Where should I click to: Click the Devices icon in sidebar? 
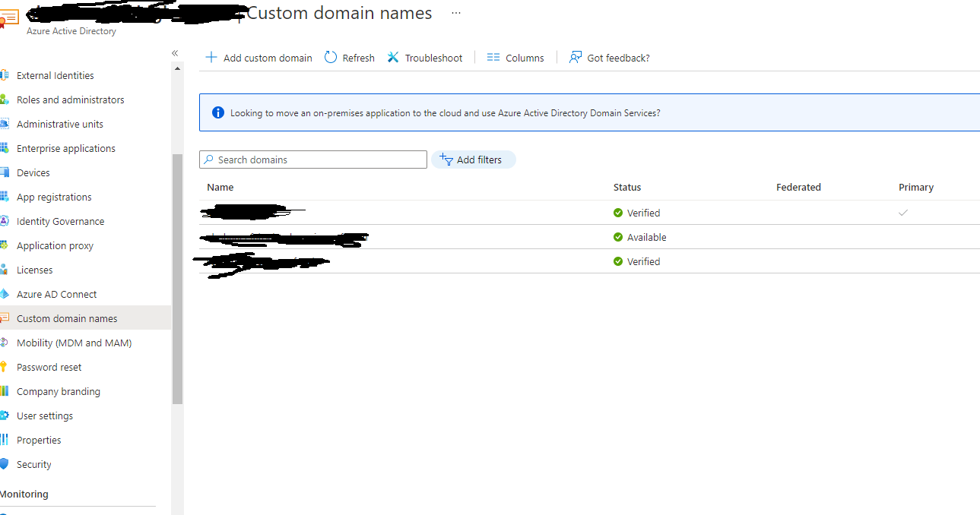click(5, 172)
